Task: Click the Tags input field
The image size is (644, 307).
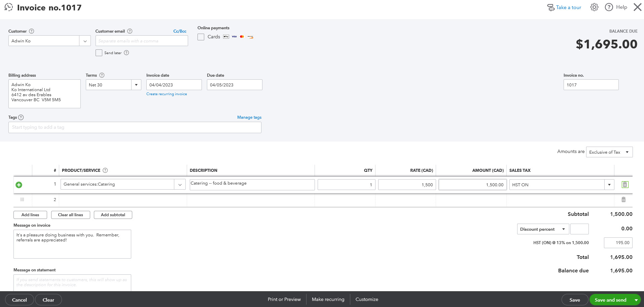Action: tap(135, 127)
